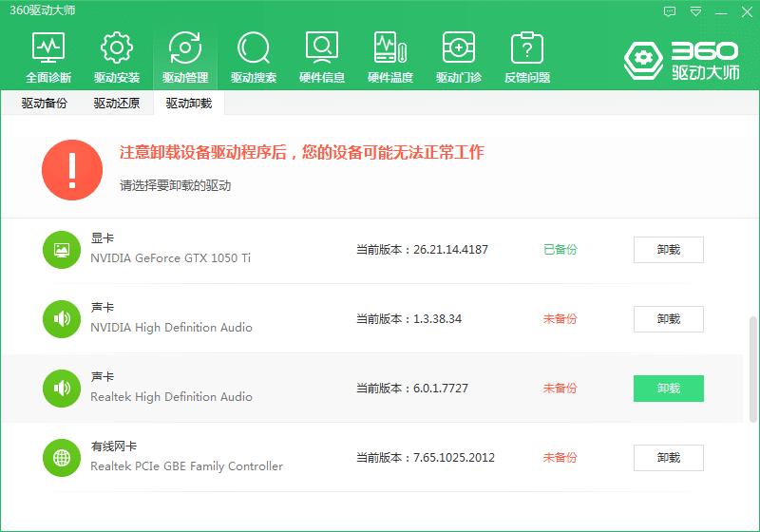Click the green 卸载 button for Realtek audio

(x=668, y=389)
